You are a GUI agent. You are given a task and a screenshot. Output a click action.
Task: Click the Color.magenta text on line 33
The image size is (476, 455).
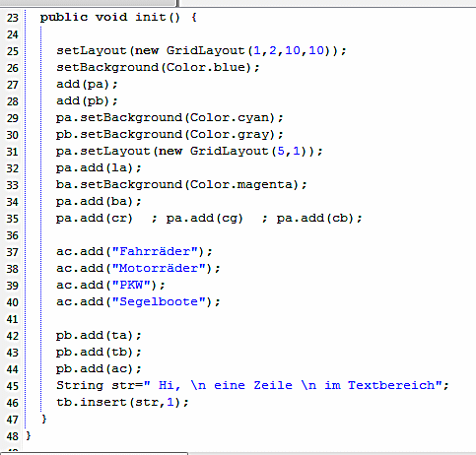click(x=241, y=184)
